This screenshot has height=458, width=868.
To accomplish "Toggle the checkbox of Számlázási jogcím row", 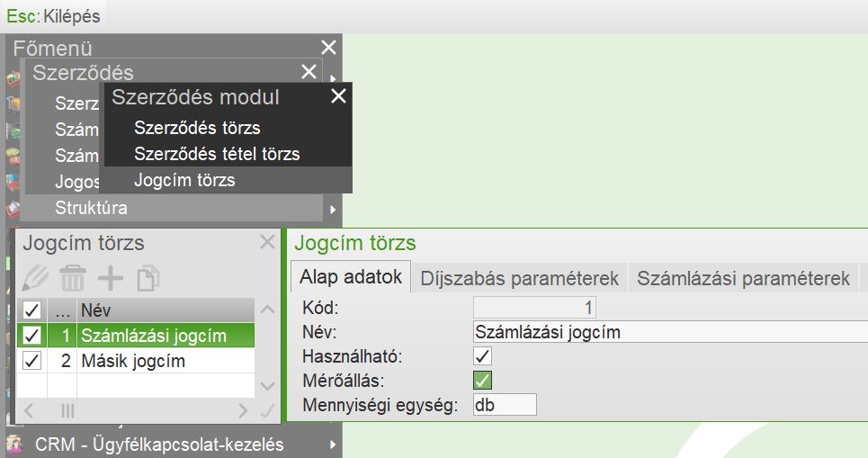I will (x=31, y=335).
